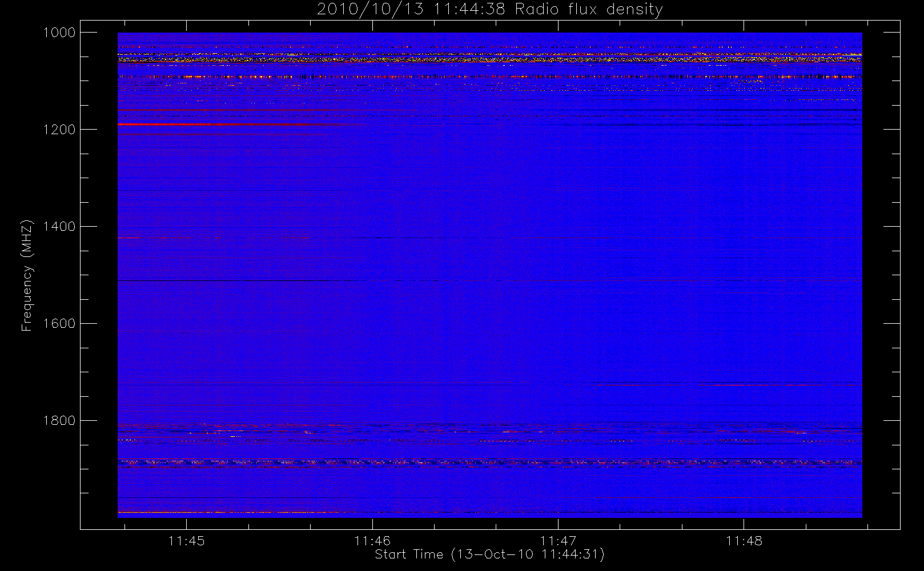
Task: Click the 11:45 time tick label
Action: click(x=186, y=541)
